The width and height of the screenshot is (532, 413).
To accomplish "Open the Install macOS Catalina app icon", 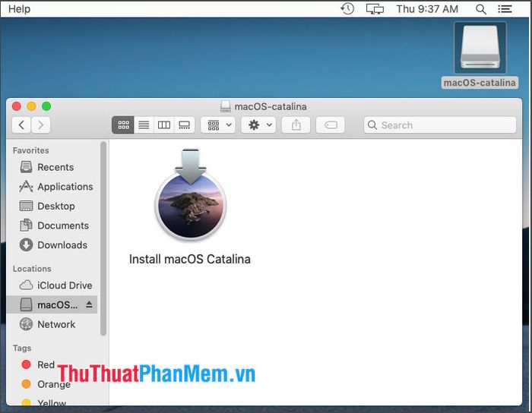I will click(x=190, y=195).
